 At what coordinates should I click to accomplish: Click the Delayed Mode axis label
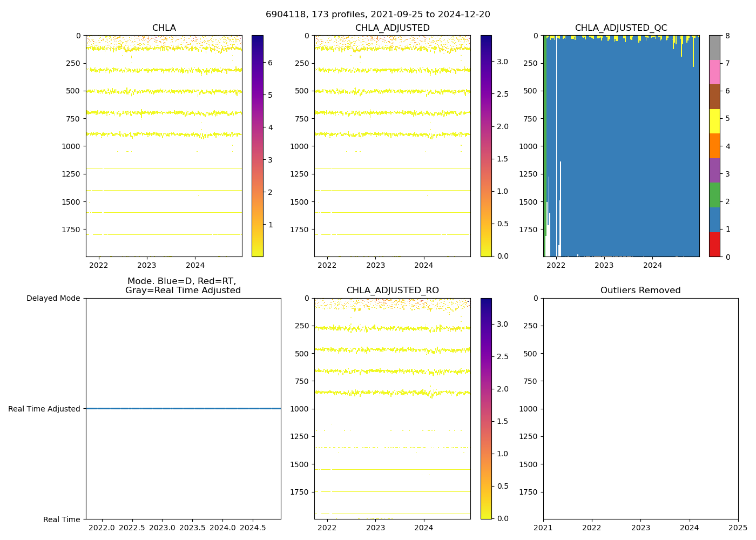tap(53, 298)
